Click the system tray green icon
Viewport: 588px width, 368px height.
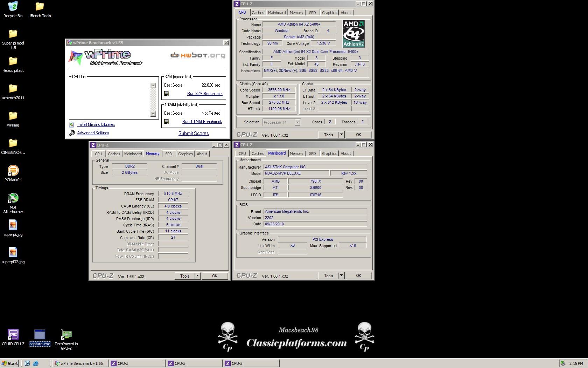(x=563, y=363)
